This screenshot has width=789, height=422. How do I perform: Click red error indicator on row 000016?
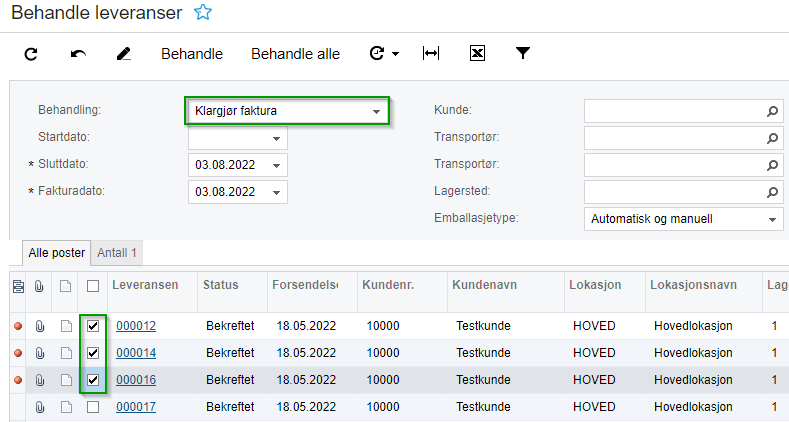(18, 380)
